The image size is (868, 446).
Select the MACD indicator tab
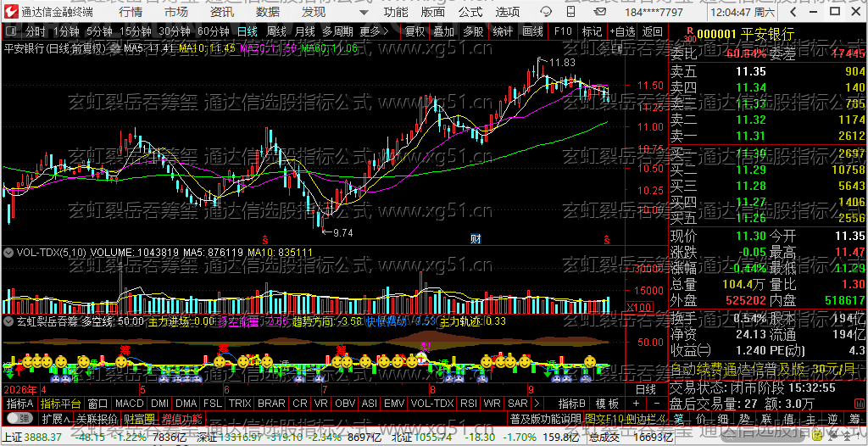(x=130, y=404)
